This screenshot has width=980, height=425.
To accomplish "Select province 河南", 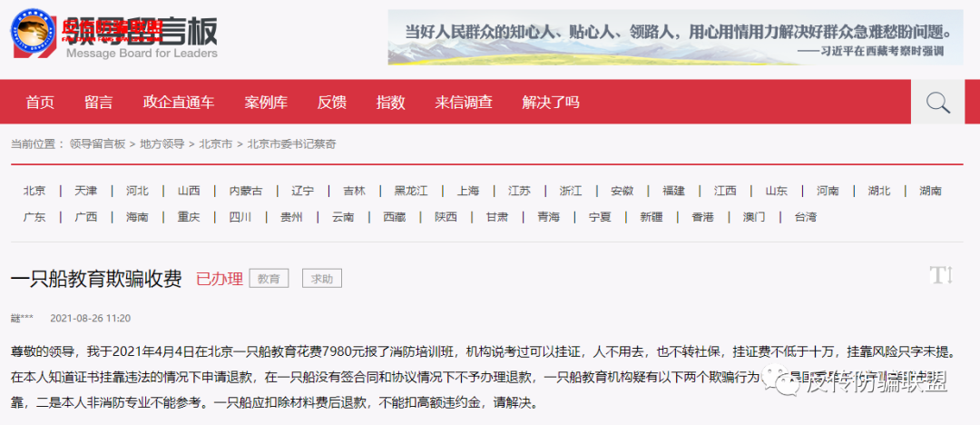I will tap(828, 191).
